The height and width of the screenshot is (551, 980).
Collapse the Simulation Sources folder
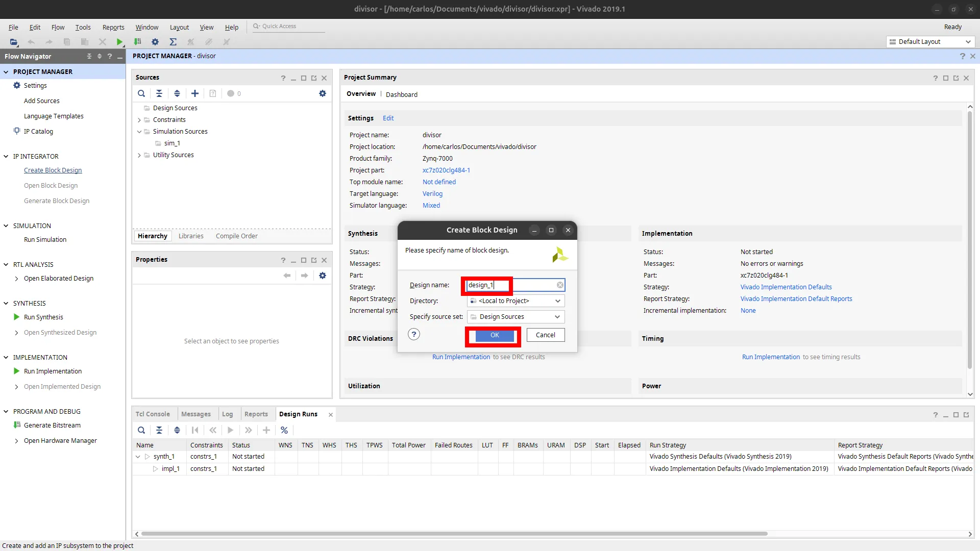pyautogui.click(x=139, y=132)
